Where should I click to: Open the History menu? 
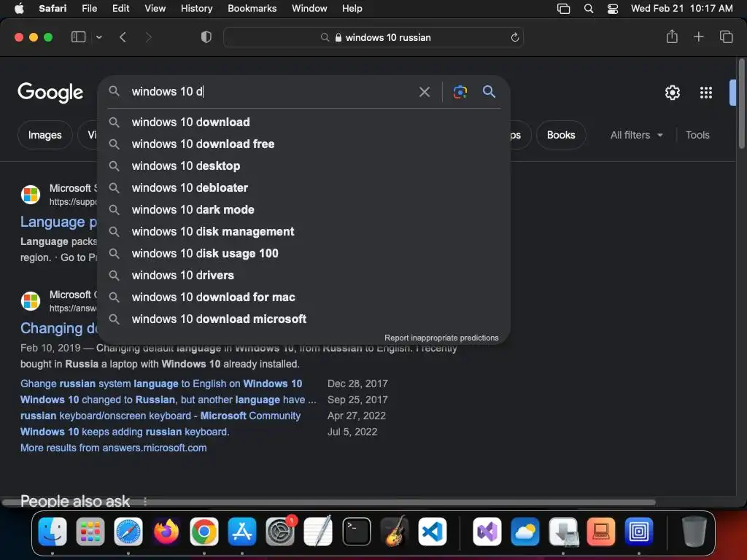click(x=196, y=9)
